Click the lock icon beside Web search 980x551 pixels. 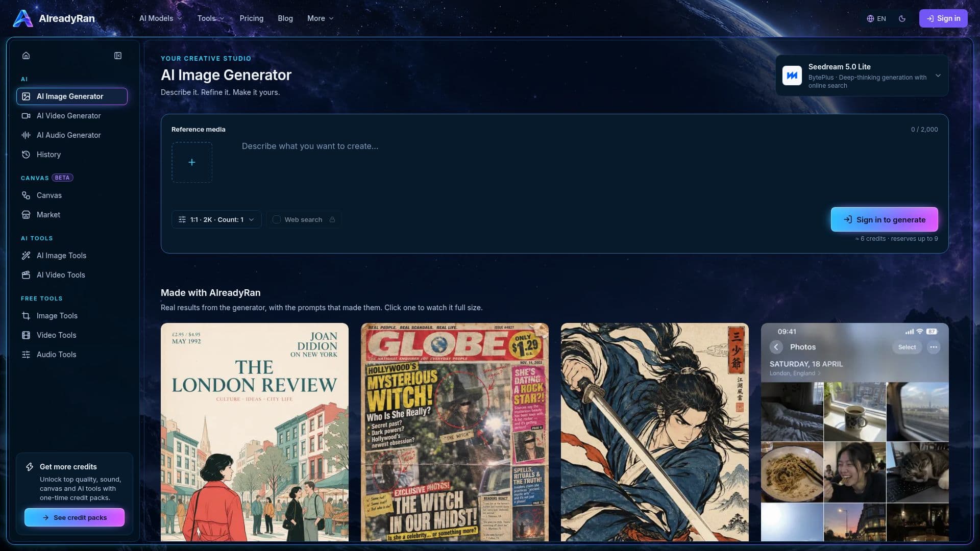coord(332,219)
